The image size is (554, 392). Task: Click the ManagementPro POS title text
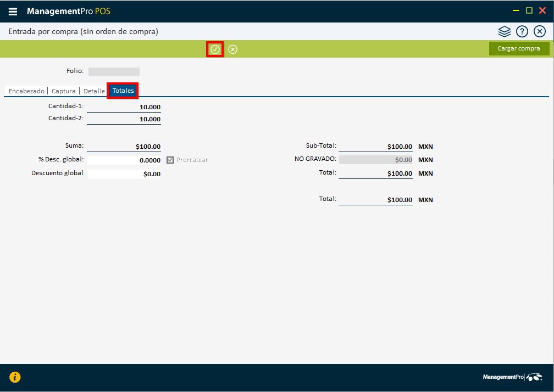click(69, 12)
